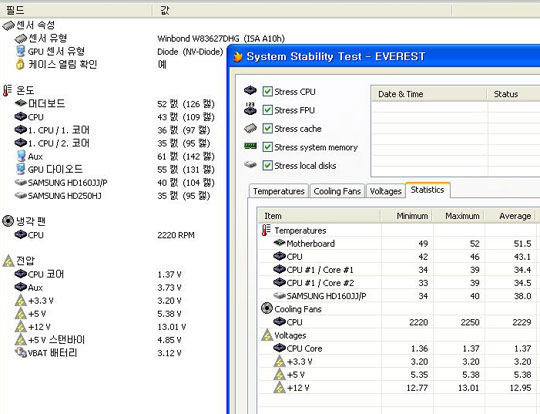The height and width of the screenshot is (414, 540).
Task: Select the Statistics tab
Action: click(427, 190)
